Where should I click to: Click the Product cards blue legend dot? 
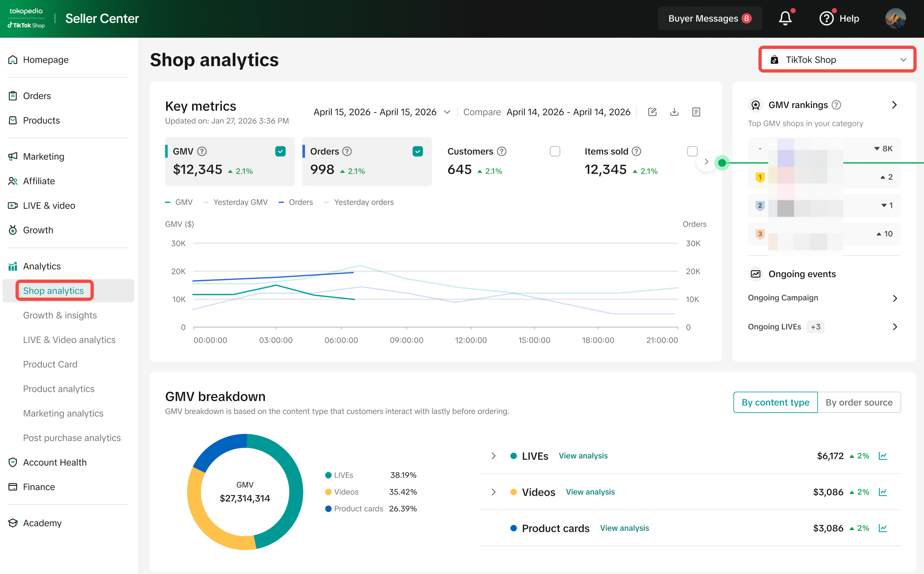[x=328, y=509]
